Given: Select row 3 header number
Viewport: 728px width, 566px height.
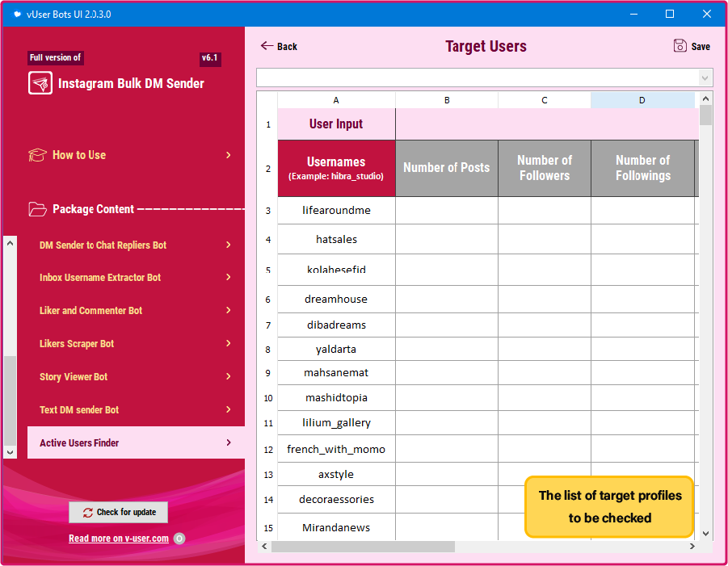Looking at the screenshot, I should 268,211.
